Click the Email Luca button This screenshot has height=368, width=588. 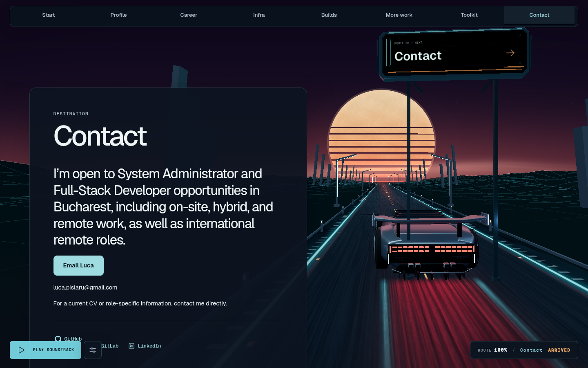(78, 265)
